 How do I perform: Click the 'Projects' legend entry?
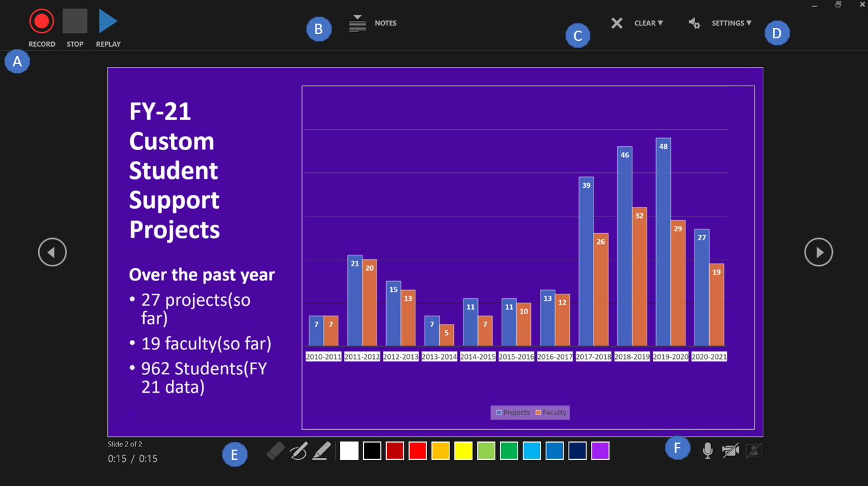click(513, 413)
